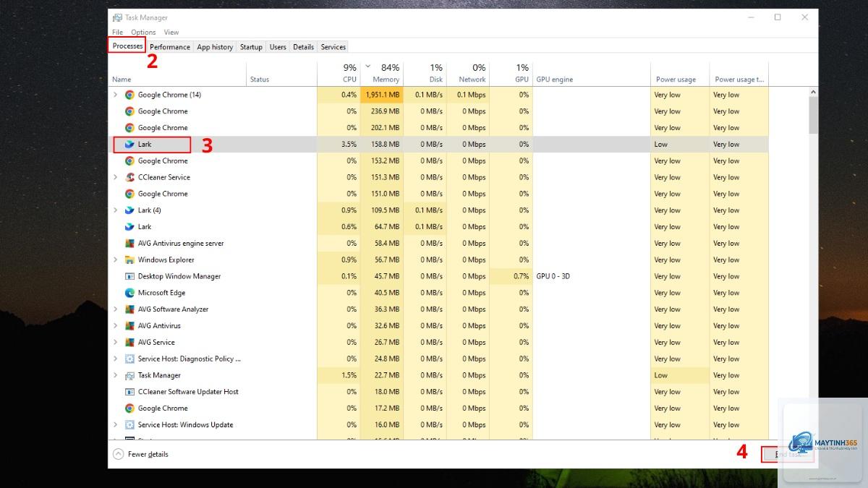Expand the Google Chrome (14) group
Image resolution: width=868 pixels, height=488 pixels.
[x=115, y=95]
